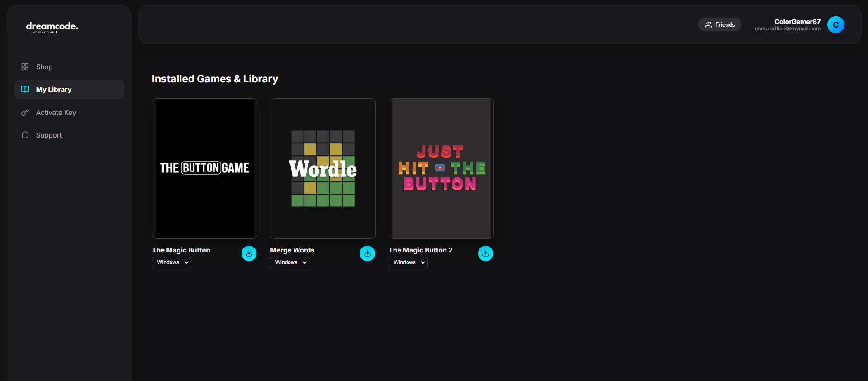Open the Wordle cover thumbnail
Viewport: 868px width, 381px height.
click(323, 168)
